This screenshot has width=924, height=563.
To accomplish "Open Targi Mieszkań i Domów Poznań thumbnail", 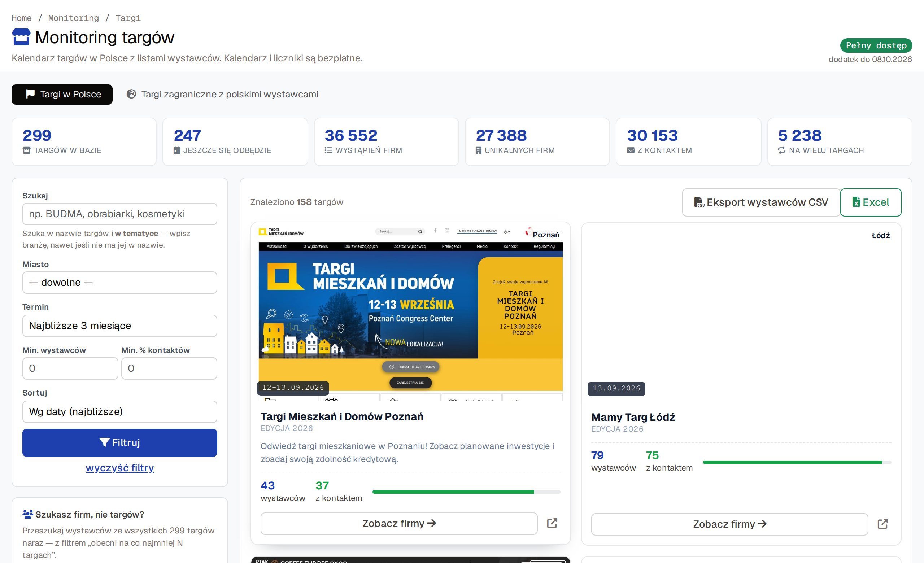I will [x=411, y=312].
